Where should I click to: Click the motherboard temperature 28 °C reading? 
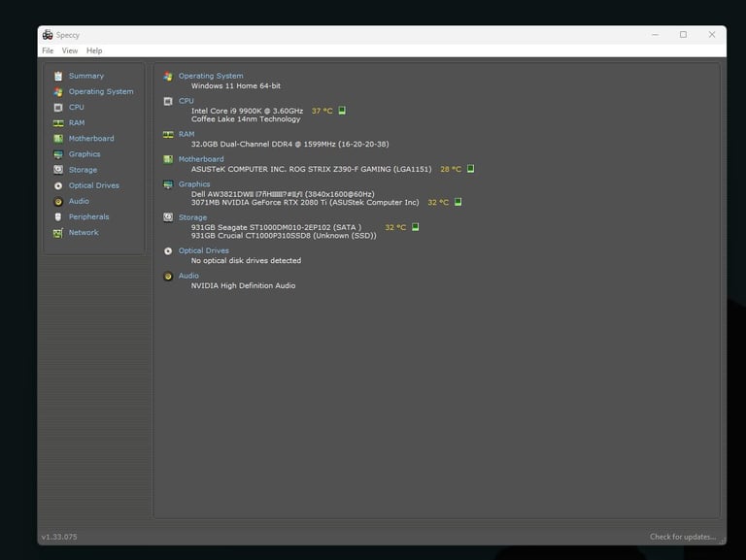point(451,169)
